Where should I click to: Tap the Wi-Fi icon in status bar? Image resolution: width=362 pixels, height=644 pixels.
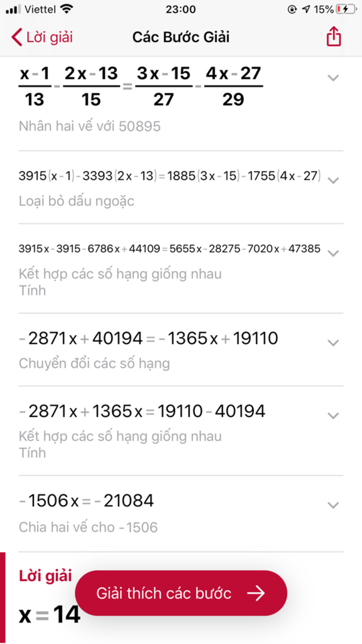pos(66,9)
